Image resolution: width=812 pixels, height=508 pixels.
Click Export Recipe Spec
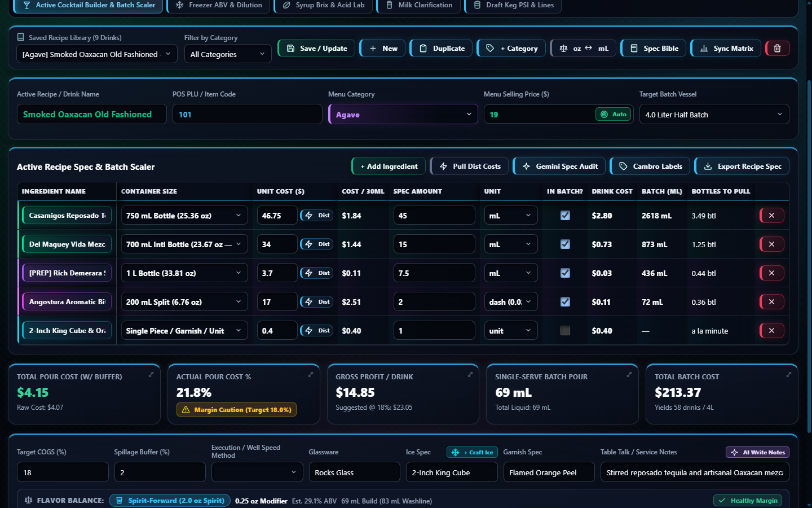pyautogui.click(x=742, y=167)
